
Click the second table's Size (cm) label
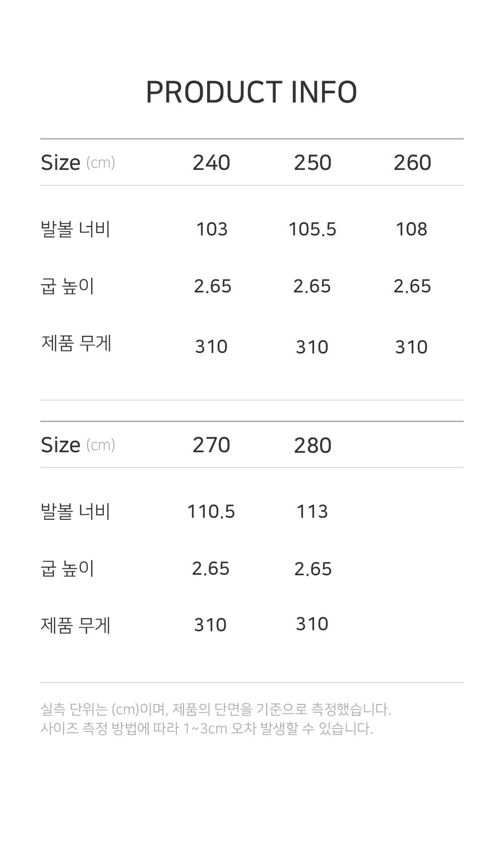coord(78,445)
